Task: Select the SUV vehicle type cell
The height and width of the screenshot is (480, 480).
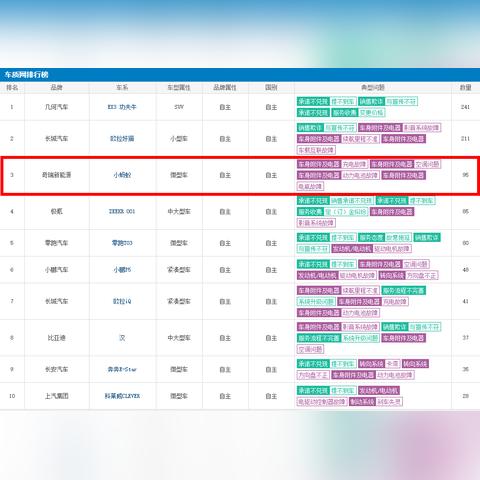Action: tap(179, 107)
